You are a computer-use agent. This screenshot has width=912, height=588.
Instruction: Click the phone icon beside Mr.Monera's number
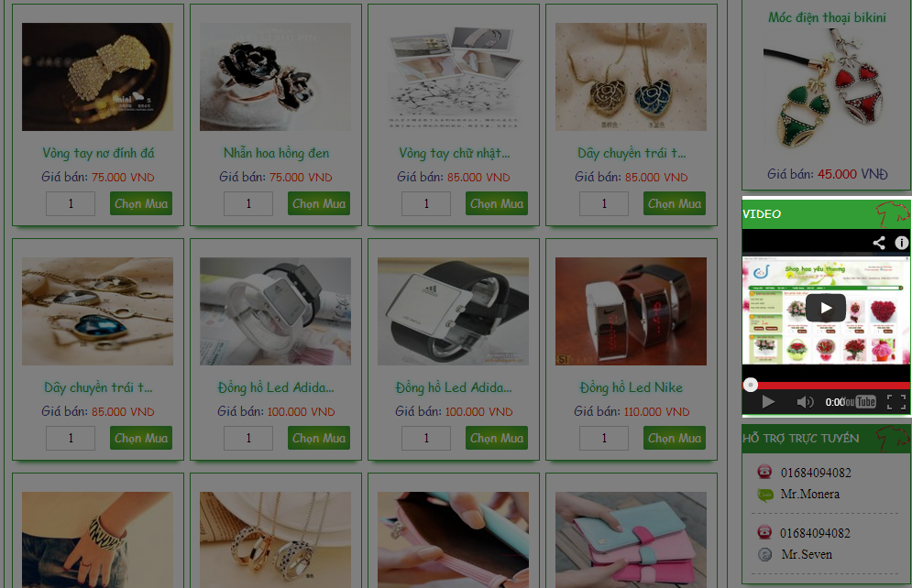[764, 472]
